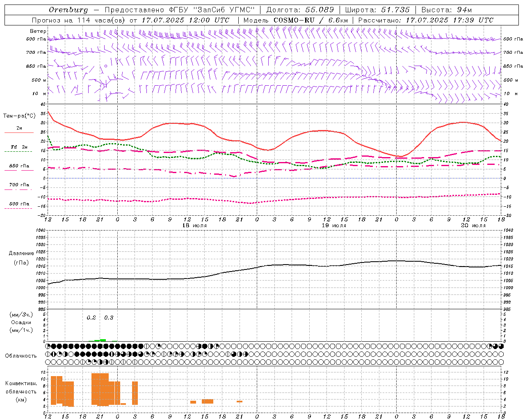Click the green precipitation bar below "0.3"
Image resolution: width=525 pixels, height=420 pixels.
pos(103,340)
